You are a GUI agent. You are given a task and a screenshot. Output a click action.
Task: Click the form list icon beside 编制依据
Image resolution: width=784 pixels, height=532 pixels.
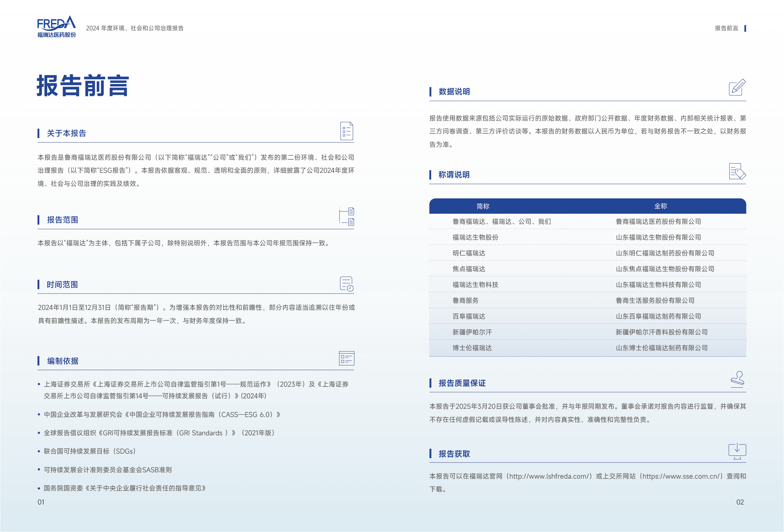tap(347, 358)
